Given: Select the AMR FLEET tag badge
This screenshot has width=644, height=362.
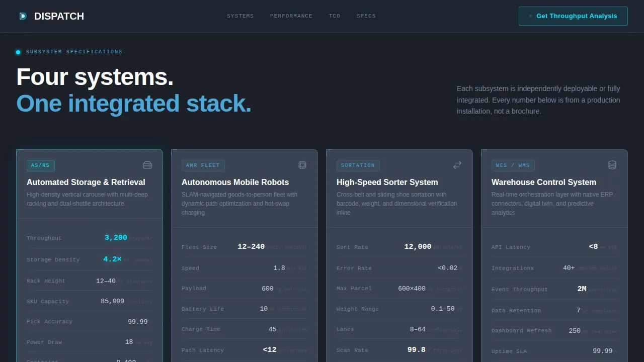Looking at the screenshot, I should pos(203,165).
